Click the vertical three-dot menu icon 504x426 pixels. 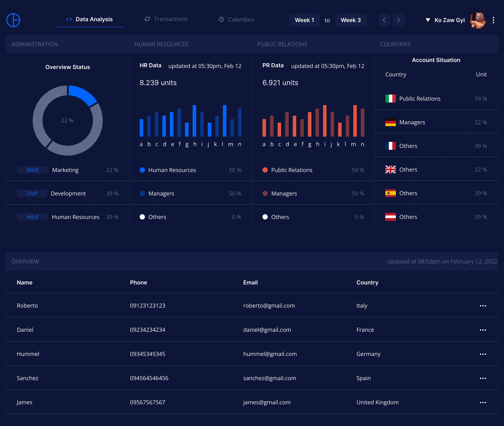[x=493, y=20]
